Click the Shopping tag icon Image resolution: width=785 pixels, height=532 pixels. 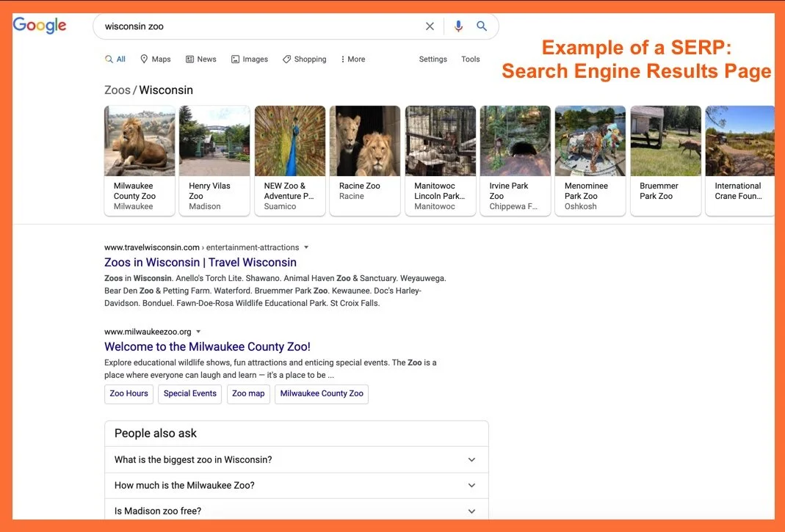[286, 59]
